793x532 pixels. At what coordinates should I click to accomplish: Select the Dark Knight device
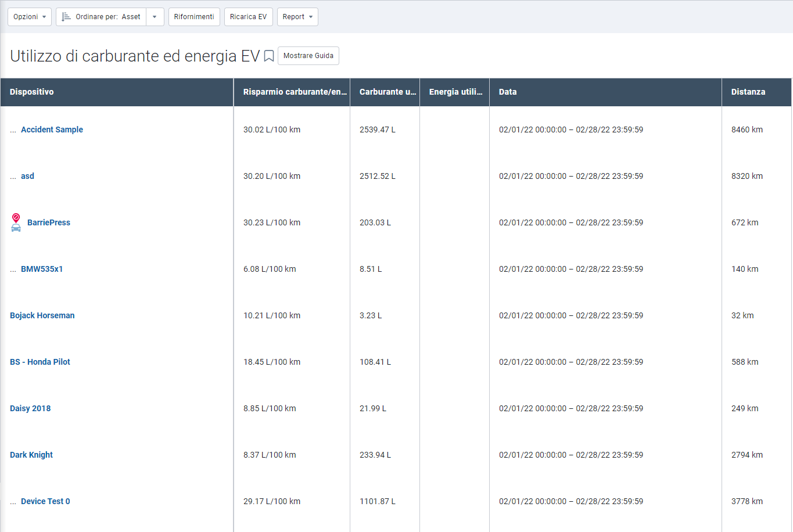pos(31,455)
